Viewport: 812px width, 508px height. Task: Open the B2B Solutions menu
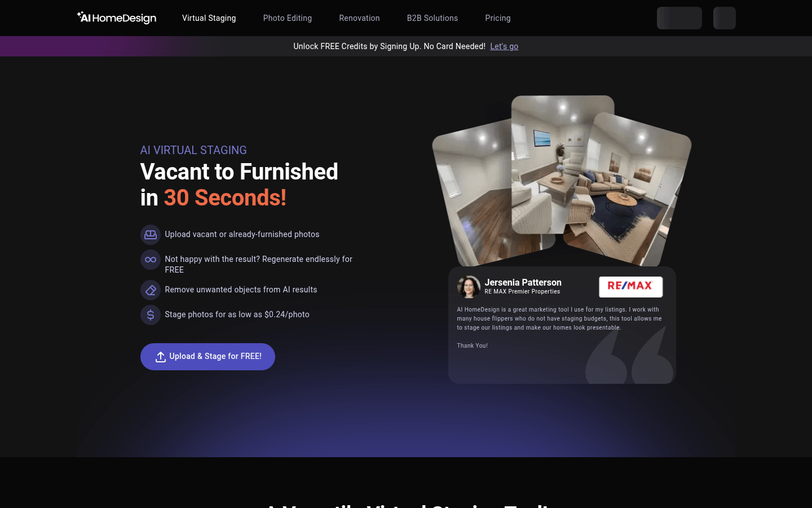click(x=433, y=18)
